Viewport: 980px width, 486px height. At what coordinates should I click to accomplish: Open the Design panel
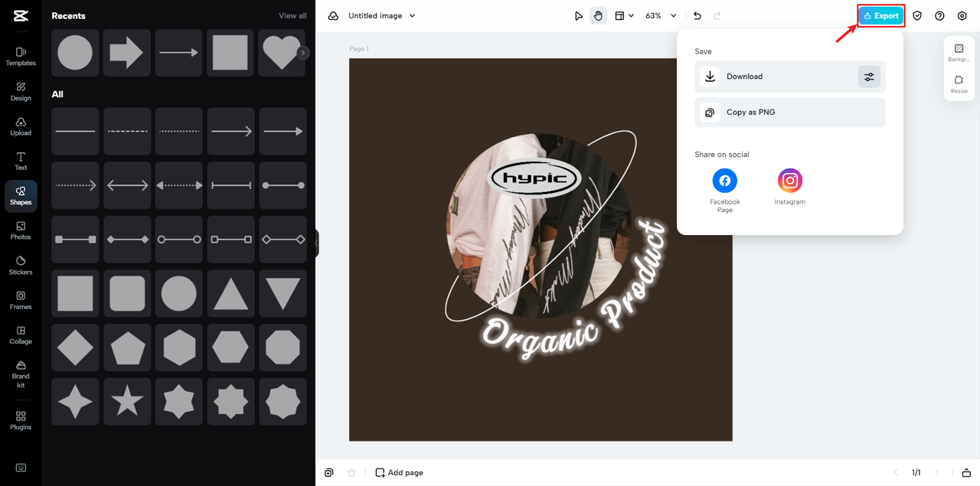tap(21, 92)
